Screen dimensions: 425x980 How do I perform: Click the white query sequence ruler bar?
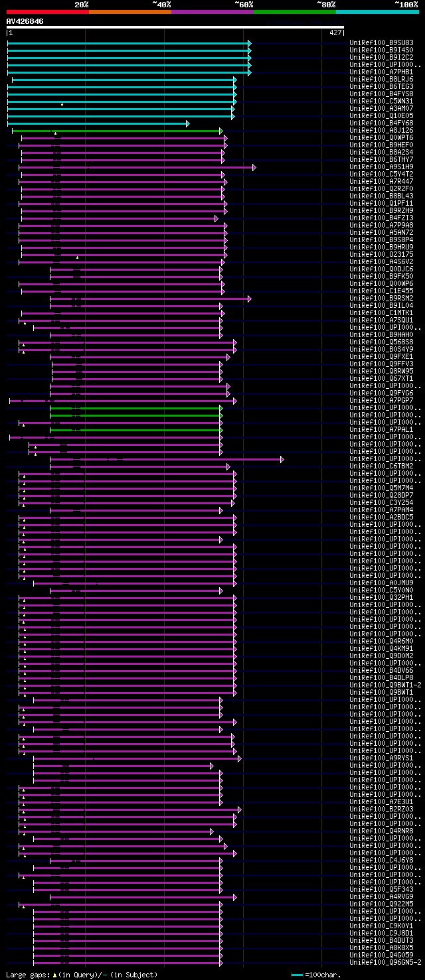tap(175, 27)
